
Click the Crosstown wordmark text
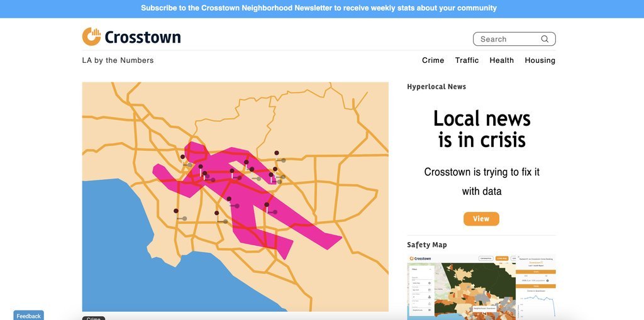(143, 37)
